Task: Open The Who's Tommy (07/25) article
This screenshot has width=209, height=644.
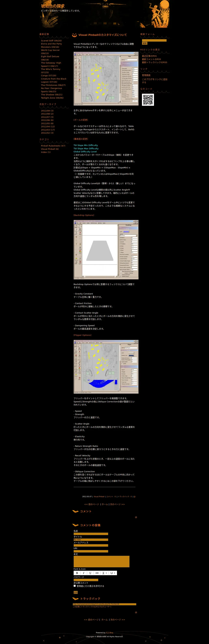Action: pos(51,71)
